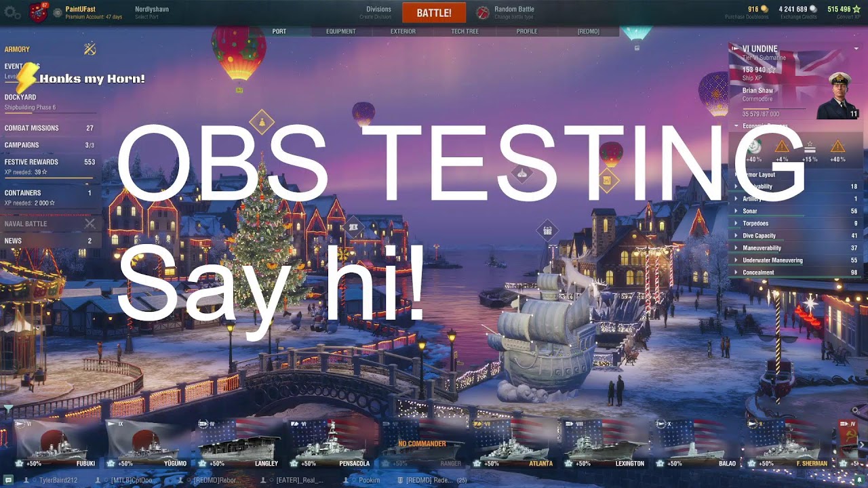Open the Dockyard Shipbuilding Phase 6 entry
868x488 pixels.
(50, 102)
